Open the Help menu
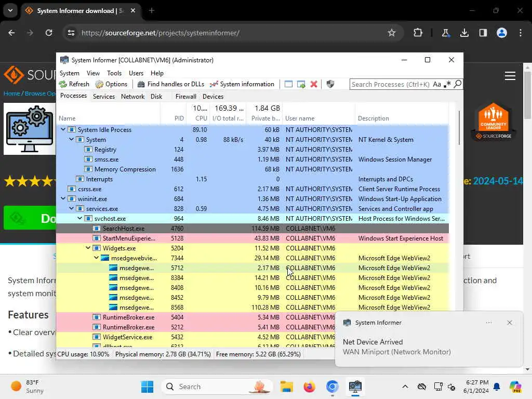 click(157, 73)
